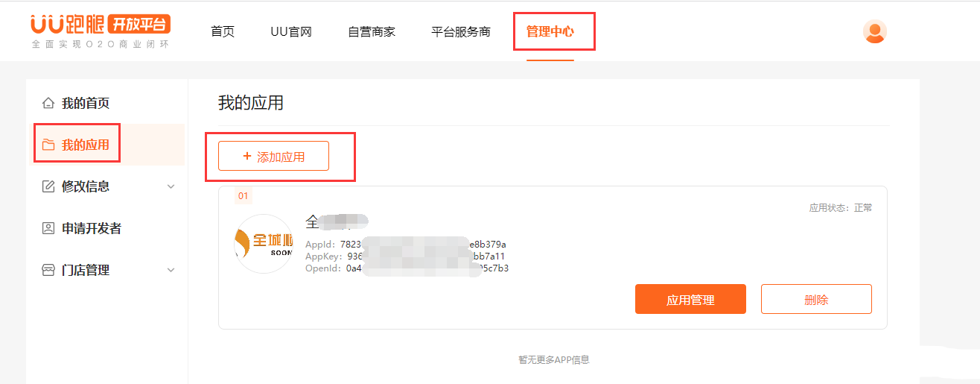The image size is (980, 384).
Task: Open the UU官网 nav tab
Action: tap(291, 32)
